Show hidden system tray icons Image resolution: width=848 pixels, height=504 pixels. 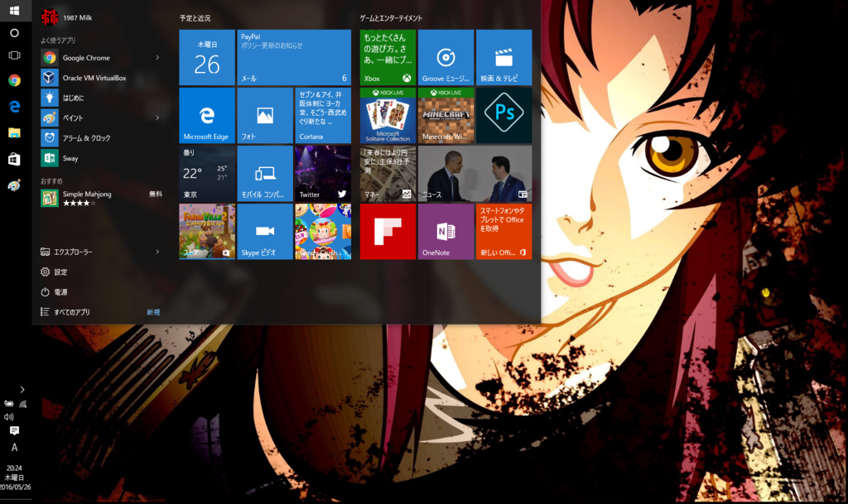pos(22,390)
